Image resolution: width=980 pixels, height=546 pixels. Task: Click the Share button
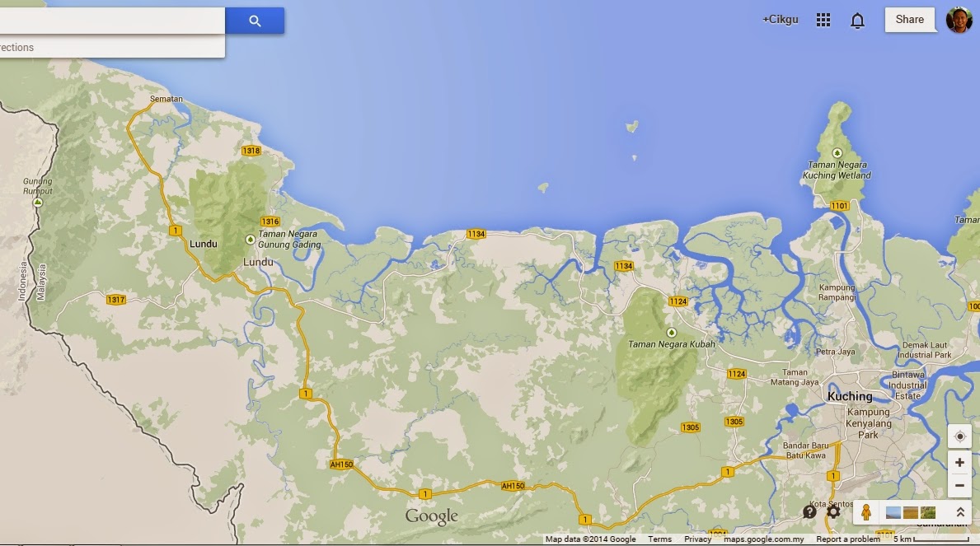[909, 20]
